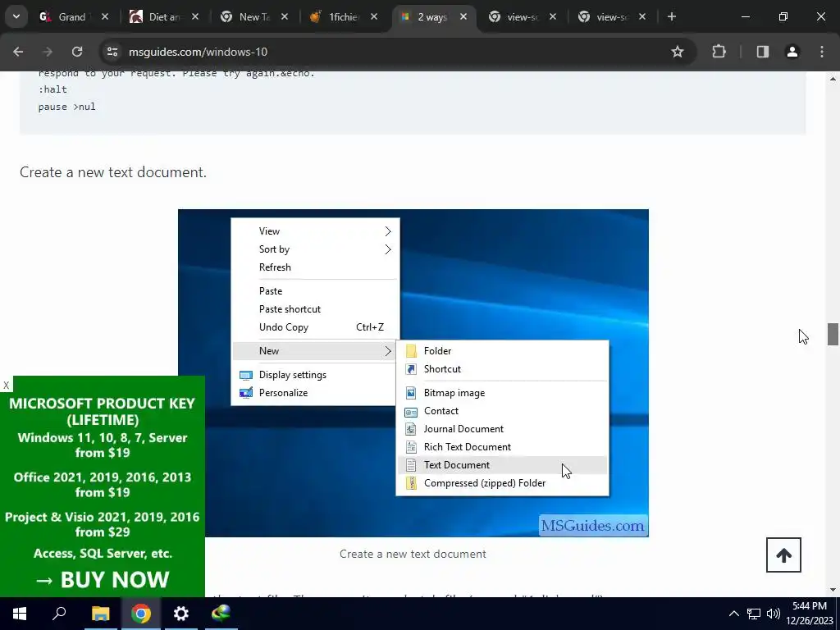Click BUY NOW in the green ad
This screenshot has width=840, height=630.
[103, 580]
